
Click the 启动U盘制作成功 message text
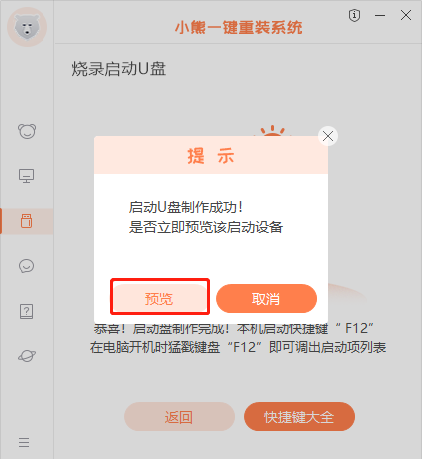pos(186,207)
